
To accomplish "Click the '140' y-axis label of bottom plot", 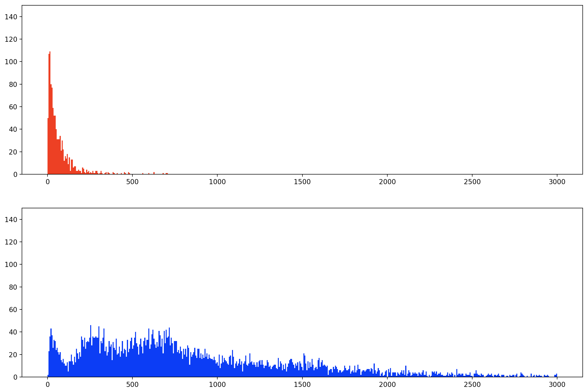I will point(11,219).
